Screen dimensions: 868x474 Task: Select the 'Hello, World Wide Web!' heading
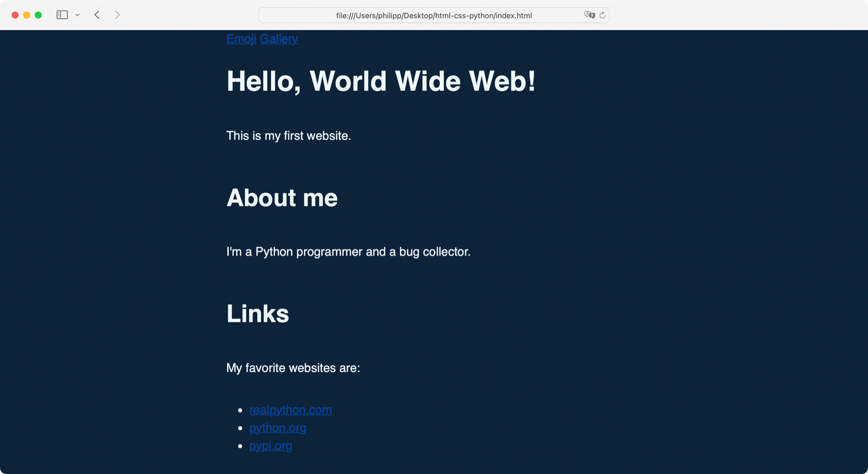click(381, 81)
